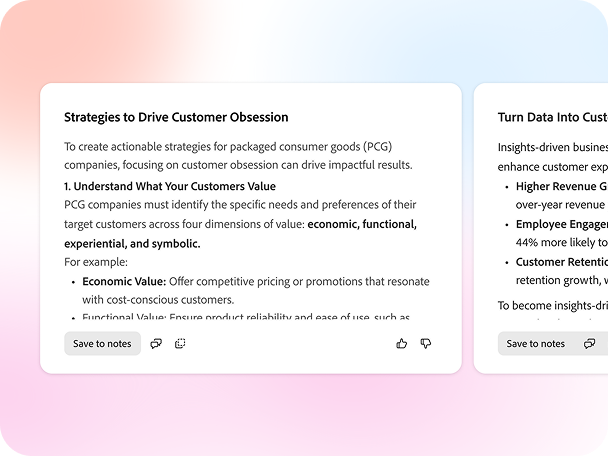
Task: Give a thumbs up to the response
Action: (x=402, y=343)
